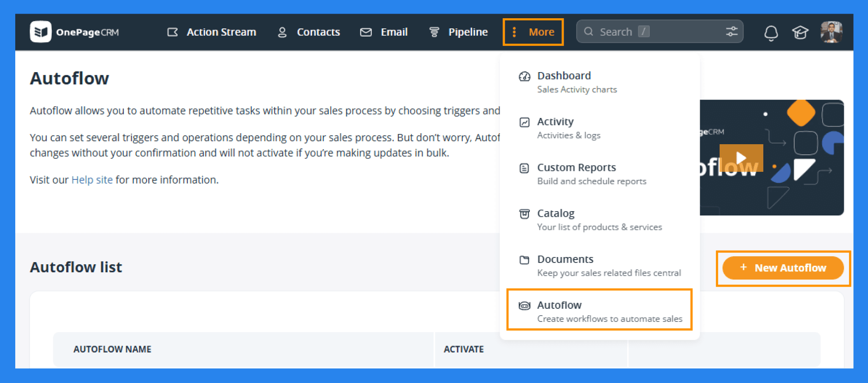The image size is (868, 383).
Task: Select Autoflow menu entry
Action: [600, 310]
